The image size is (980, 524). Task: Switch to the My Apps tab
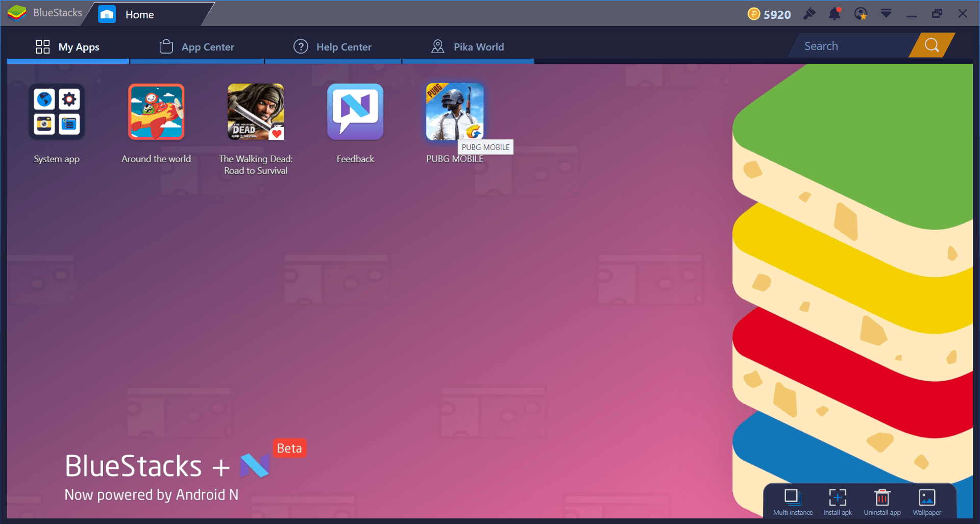pos(68,47)
